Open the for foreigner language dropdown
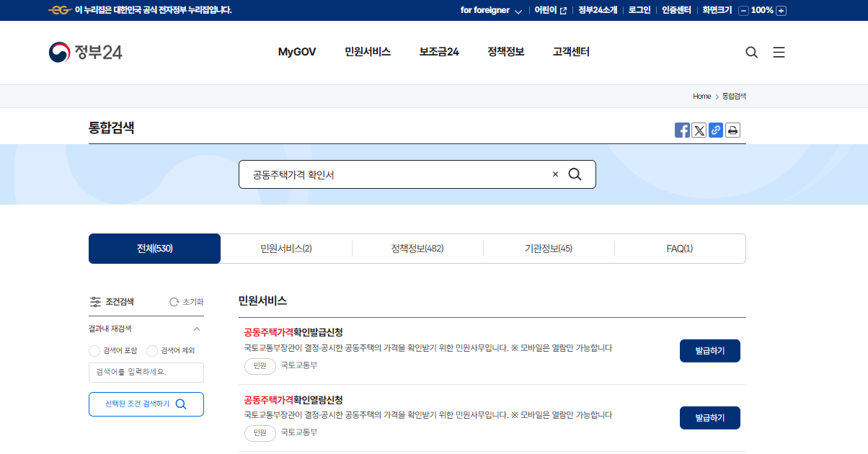 click(492, 10)
